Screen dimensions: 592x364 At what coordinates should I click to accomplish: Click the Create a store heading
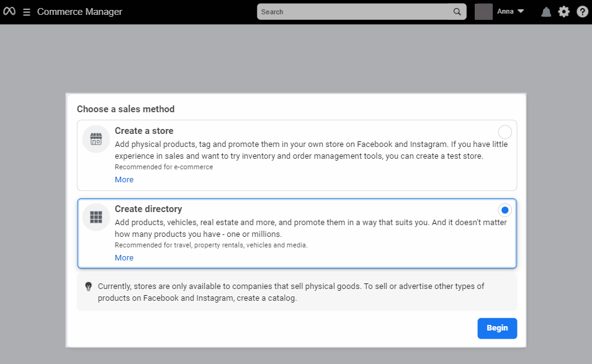(x=144, y=131)
